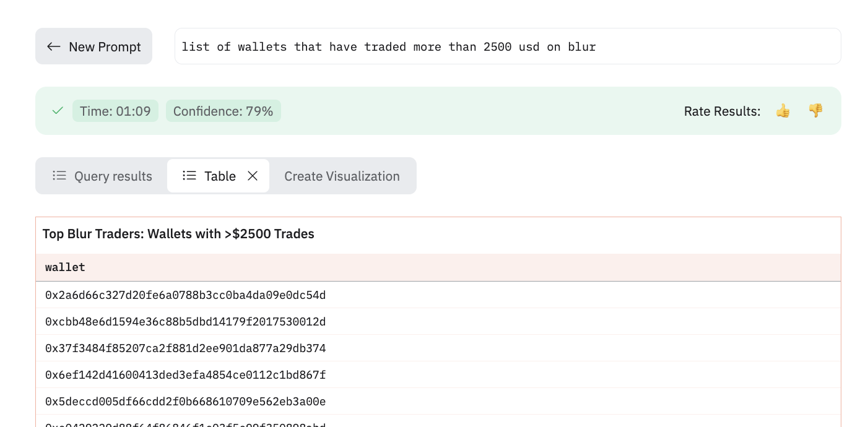Click the Confidence: 79% badge

(224, 111)
